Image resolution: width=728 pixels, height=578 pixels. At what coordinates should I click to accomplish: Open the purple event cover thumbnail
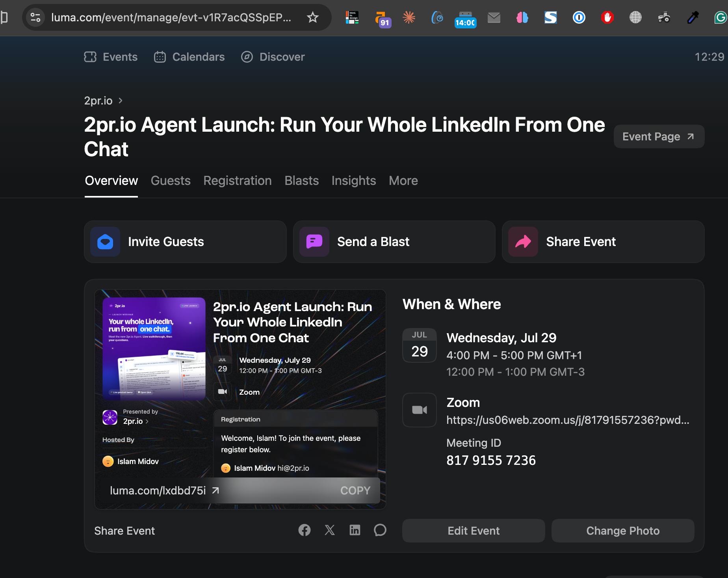point(154,349)
